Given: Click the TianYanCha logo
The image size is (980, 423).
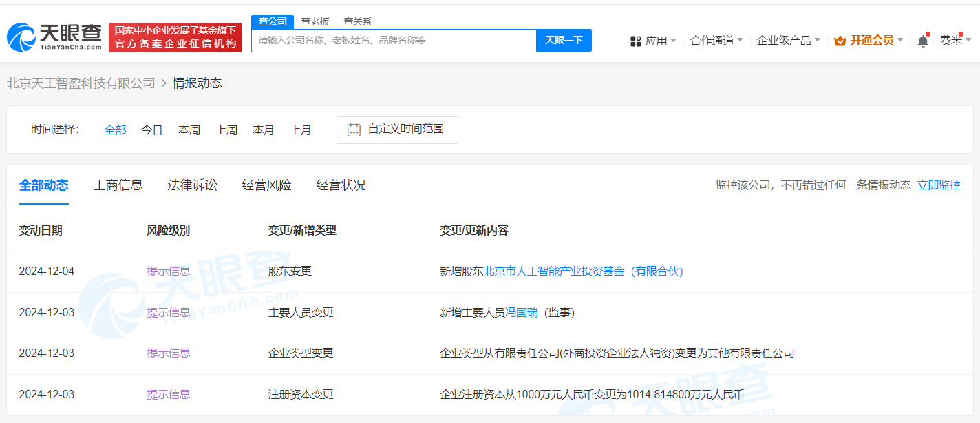Looking at the screenshot, I should pos(54,37).
